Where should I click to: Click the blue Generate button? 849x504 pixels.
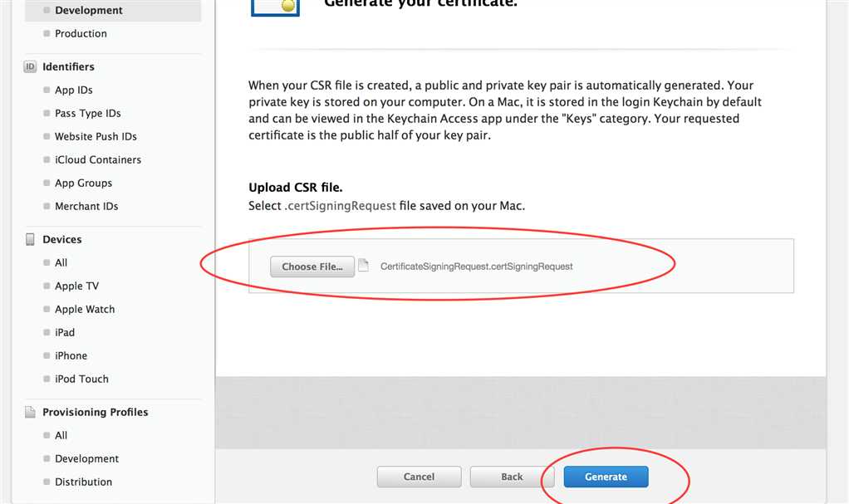click(x=606, y=477)
